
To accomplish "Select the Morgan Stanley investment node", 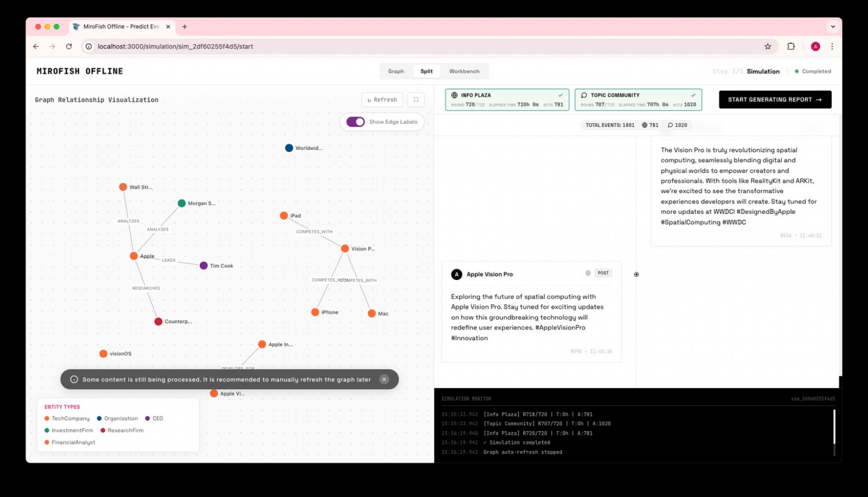I will (181, 203).
